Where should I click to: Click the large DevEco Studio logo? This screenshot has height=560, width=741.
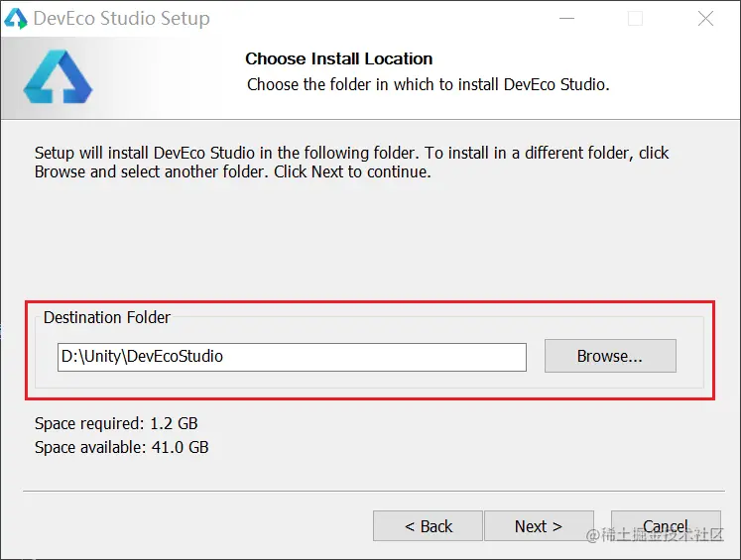[x=58, y=76]
